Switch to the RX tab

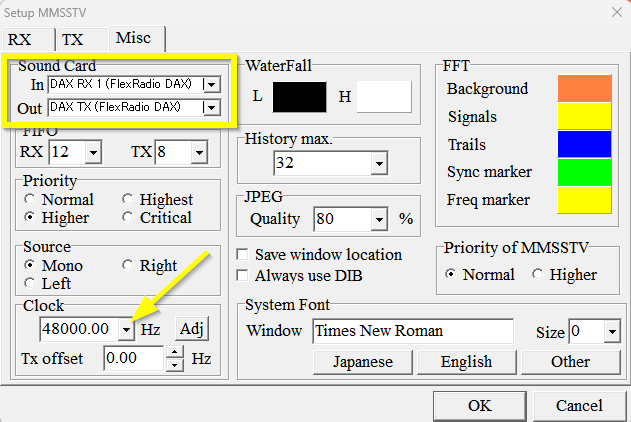click(23, 39)
